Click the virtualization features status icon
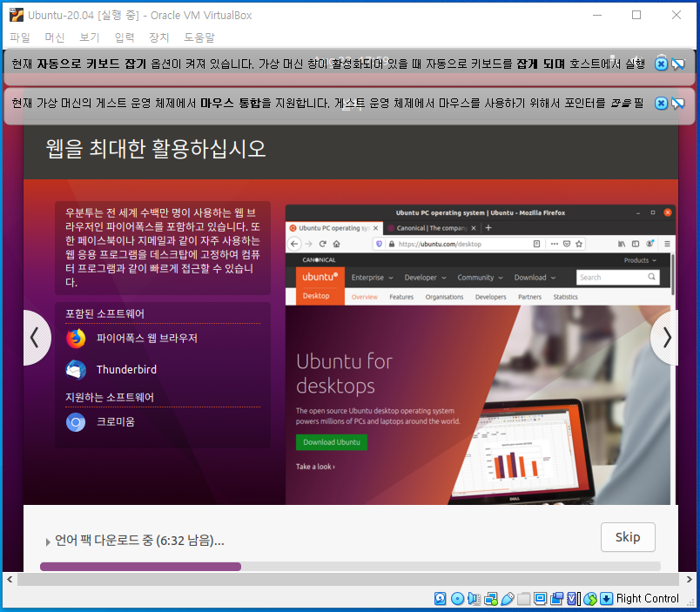The image size is (700, 612). [x=572, y=598]
